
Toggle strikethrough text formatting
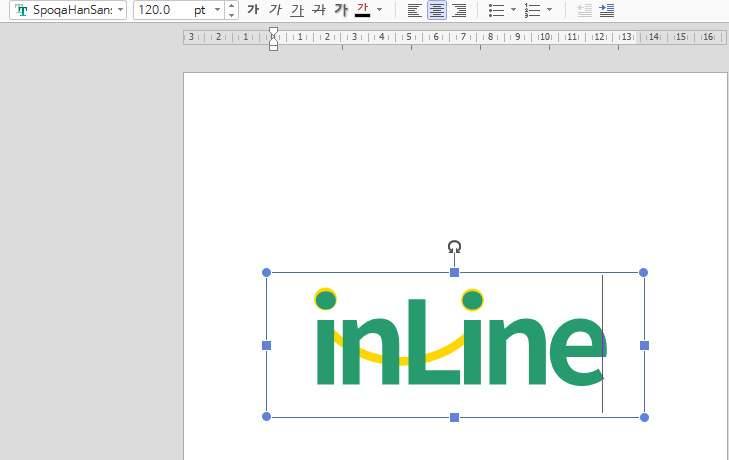319,9
